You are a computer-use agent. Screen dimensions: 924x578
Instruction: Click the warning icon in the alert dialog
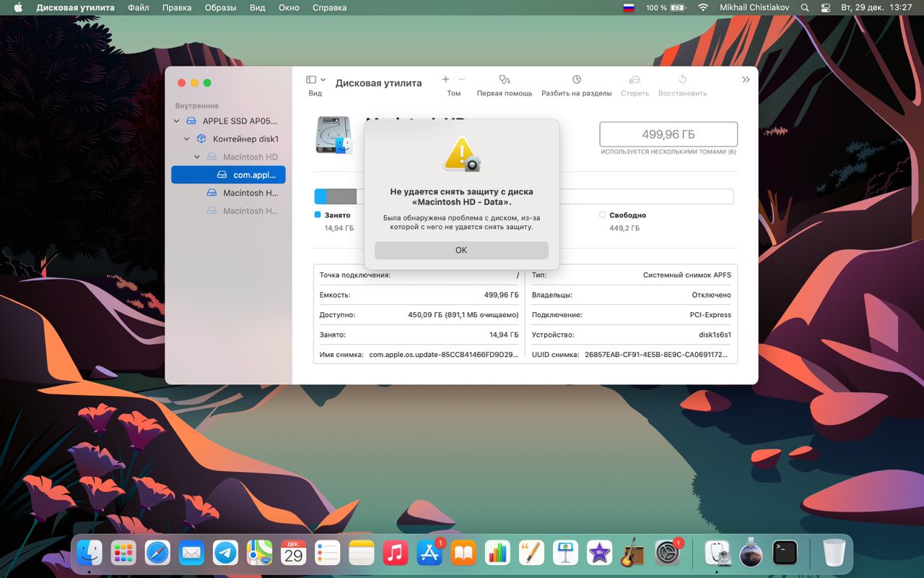461,154
